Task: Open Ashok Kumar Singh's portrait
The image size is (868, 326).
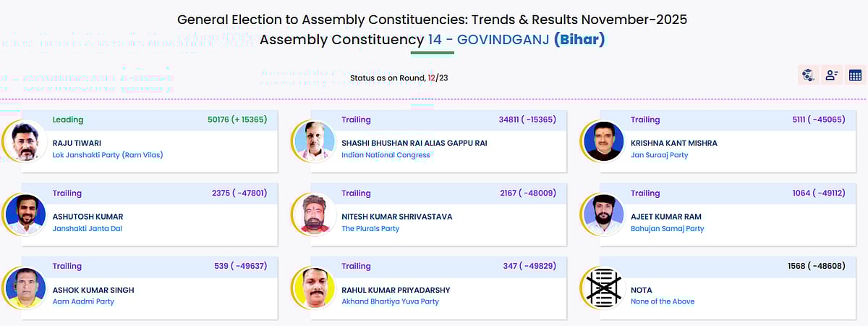Action: click(26, 289)
